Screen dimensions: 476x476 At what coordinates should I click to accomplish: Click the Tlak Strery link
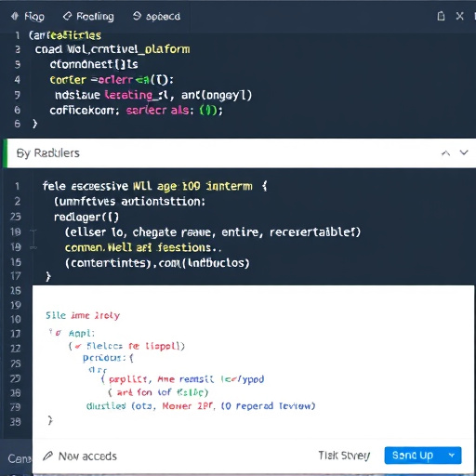click(344, 456)
